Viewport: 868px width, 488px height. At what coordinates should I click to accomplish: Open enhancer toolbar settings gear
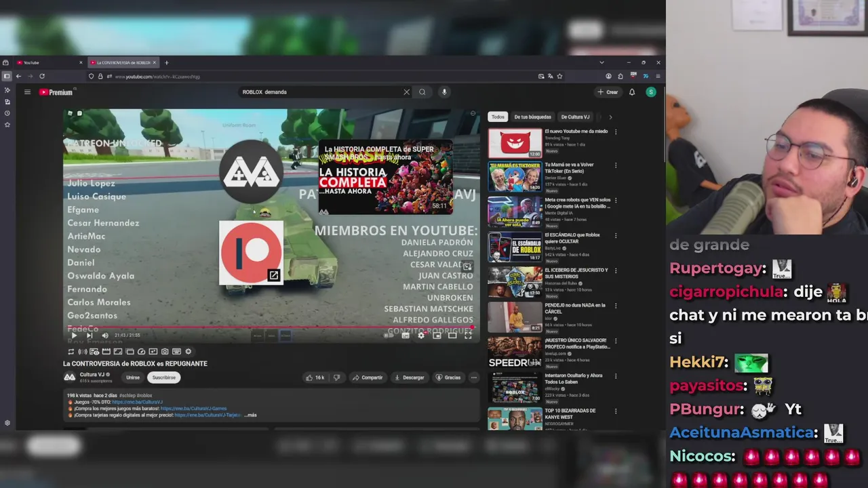(189, 352)
